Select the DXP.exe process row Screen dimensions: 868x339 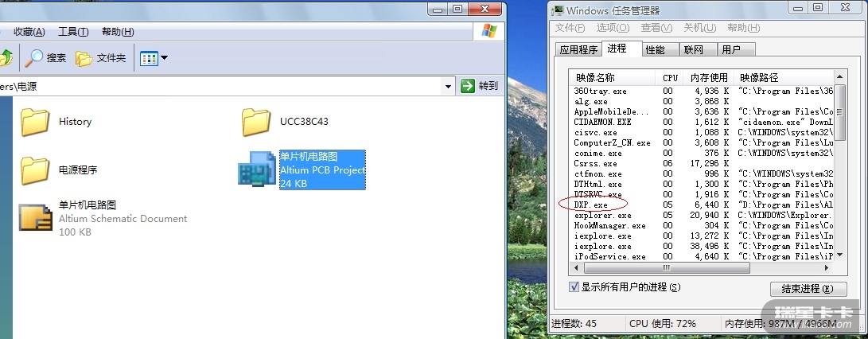[702, 205]
